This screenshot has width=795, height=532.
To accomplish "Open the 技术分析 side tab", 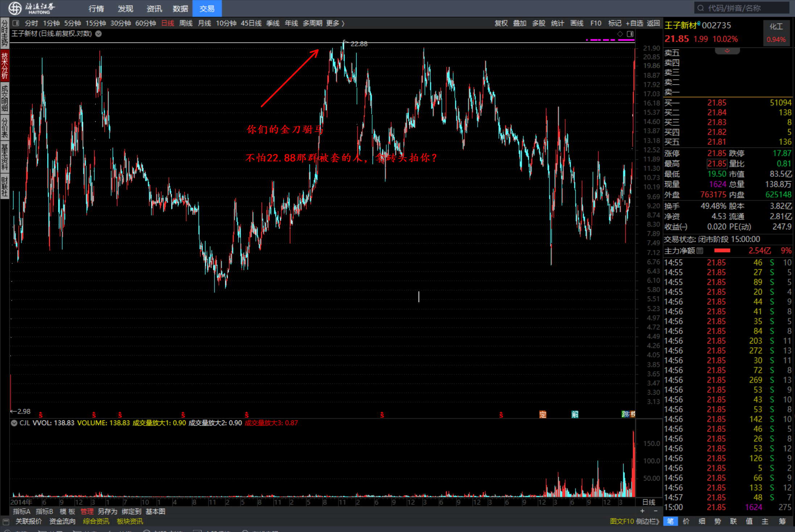I will [x=5, y=65].
